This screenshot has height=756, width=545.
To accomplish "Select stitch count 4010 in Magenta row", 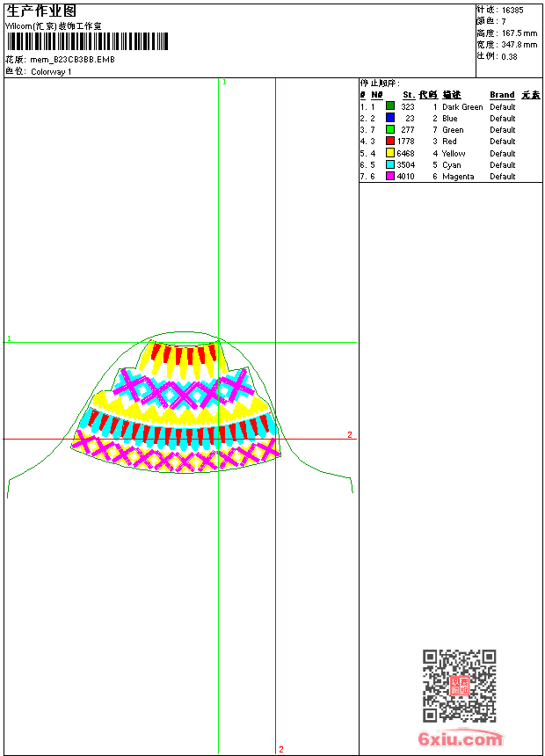I will 405,177.
